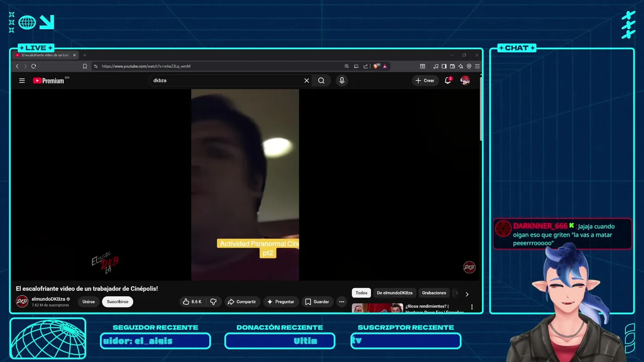The height and width of the screenshot is (362, 644).
Task: Select the Todos filter chip
Action: tap(361, 293)
